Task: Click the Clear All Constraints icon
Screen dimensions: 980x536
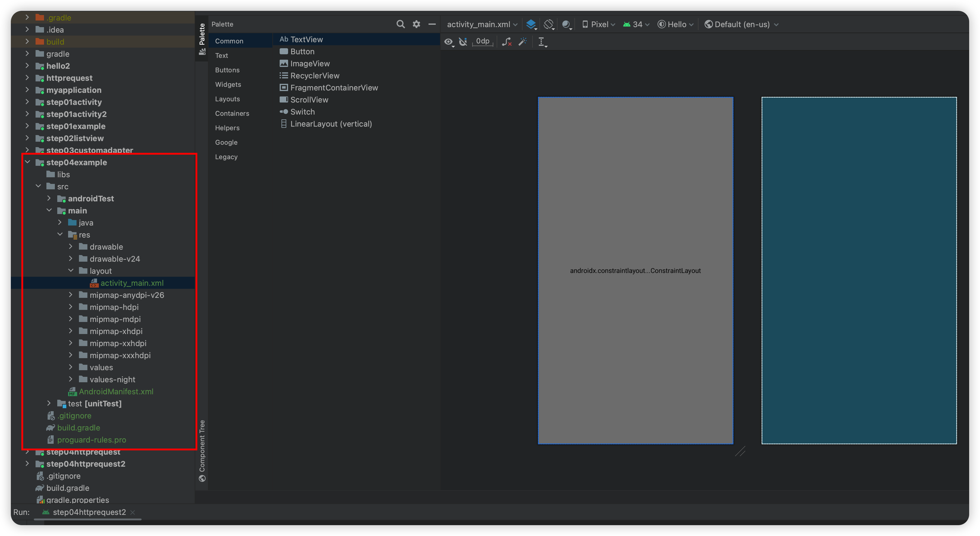Action: 506,42
